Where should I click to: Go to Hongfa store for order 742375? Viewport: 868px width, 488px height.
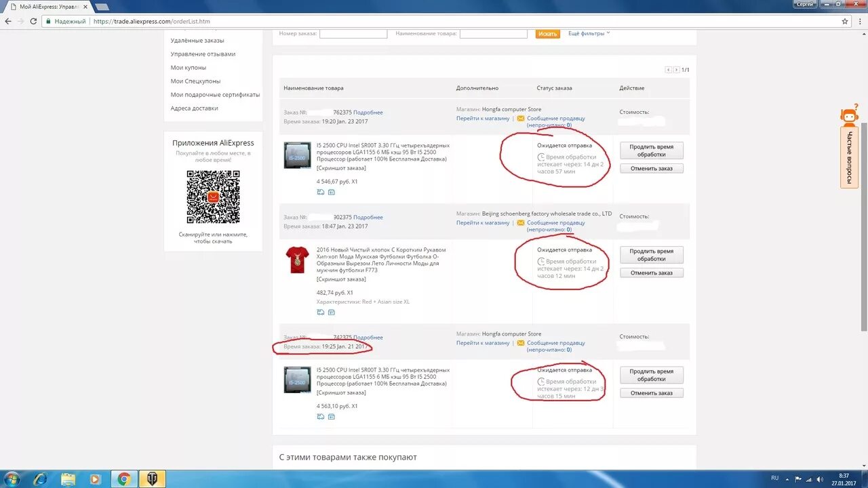pos(483,343)
